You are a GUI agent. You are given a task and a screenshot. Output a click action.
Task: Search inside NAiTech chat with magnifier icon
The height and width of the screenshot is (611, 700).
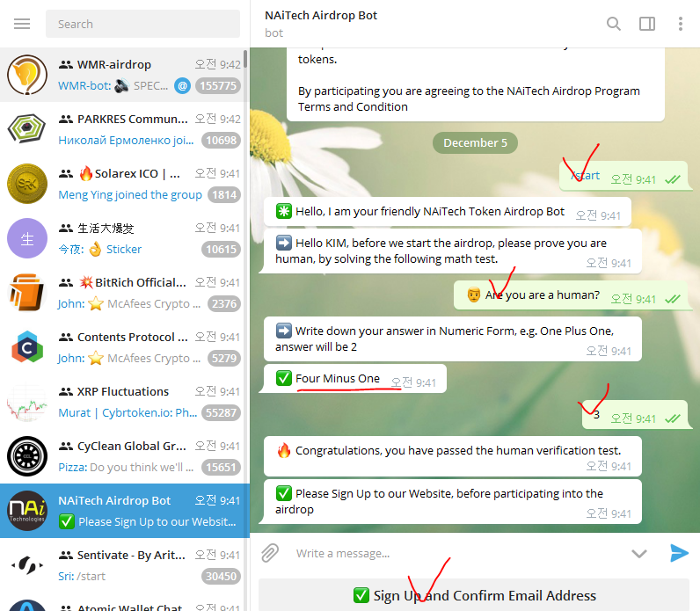tap(614, 24)
